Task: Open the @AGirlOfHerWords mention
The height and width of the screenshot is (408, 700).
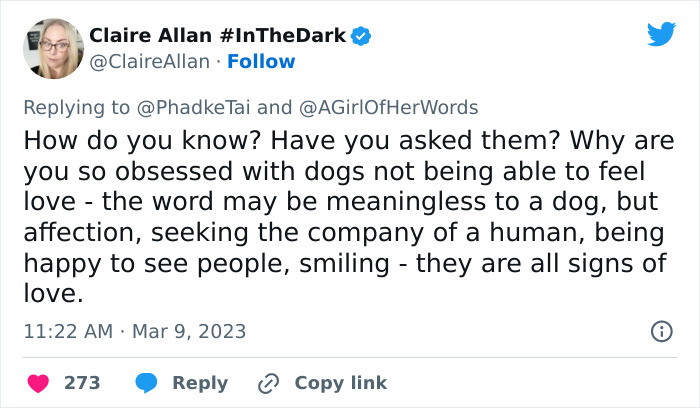Action: 388,108
